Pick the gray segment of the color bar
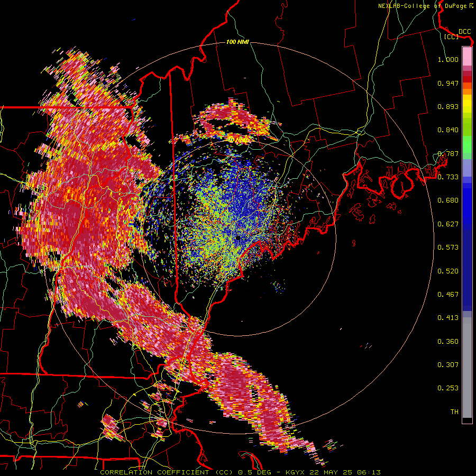The width and height of the screenshot is (476, 476). pos(467,368)
